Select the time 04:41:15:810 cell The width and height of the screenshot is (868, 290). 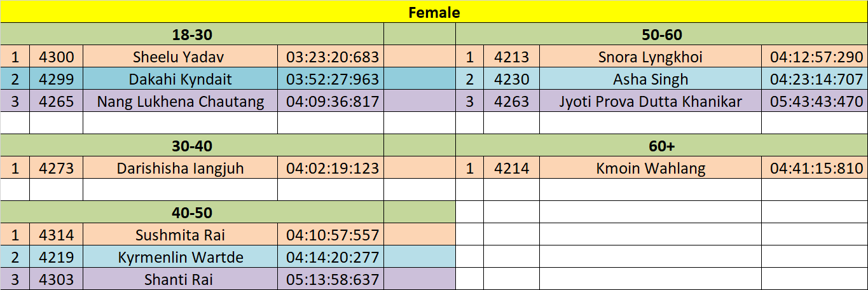coord(816,169)
